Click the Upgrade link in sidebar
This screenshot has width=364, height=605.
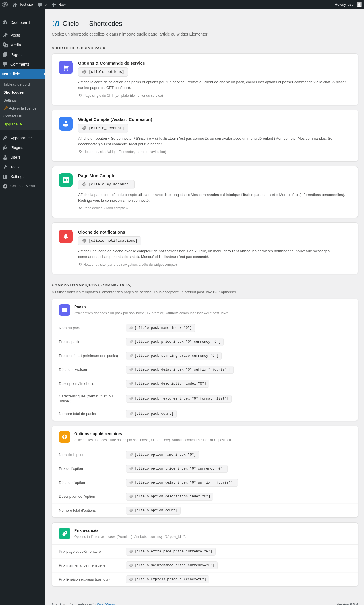tap(13, 124)
